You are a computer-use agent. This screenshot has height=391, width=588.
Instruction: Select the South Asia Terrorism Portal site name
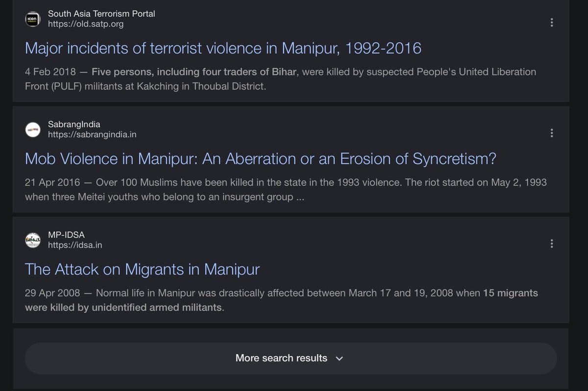click(x=101, y=14)
